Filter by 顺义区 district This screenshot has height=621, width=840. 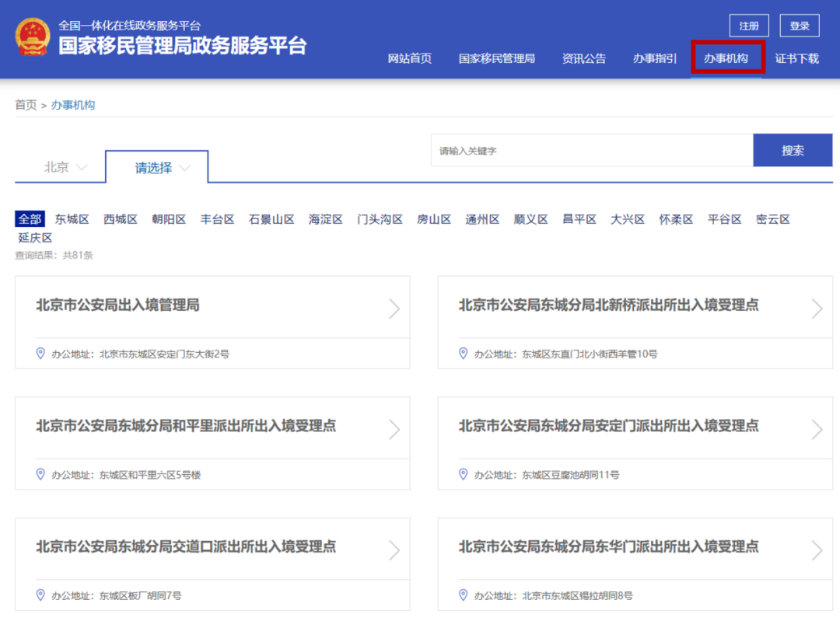coord(531,219)
